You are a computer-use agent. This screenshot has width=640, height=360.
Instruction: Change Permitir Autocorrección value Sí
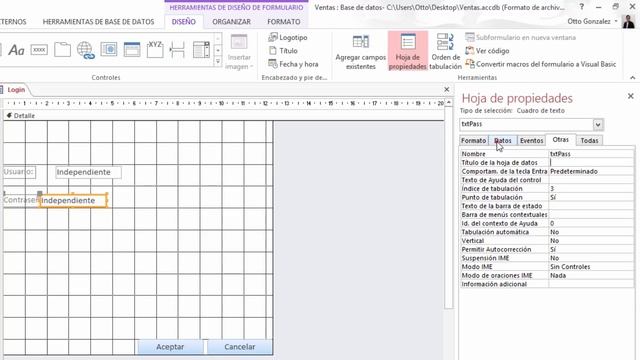pyautogui.click(x=591, y=249)
